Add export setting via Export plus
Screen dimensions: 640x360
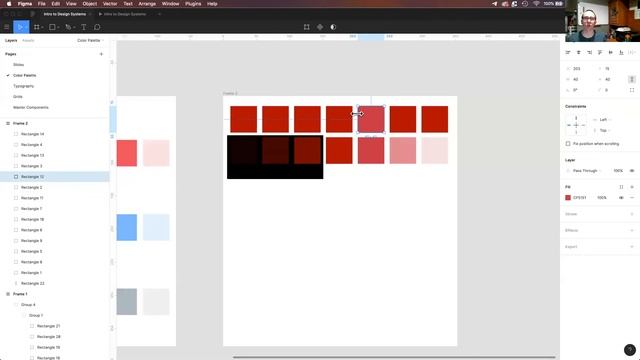pos(632,247)
